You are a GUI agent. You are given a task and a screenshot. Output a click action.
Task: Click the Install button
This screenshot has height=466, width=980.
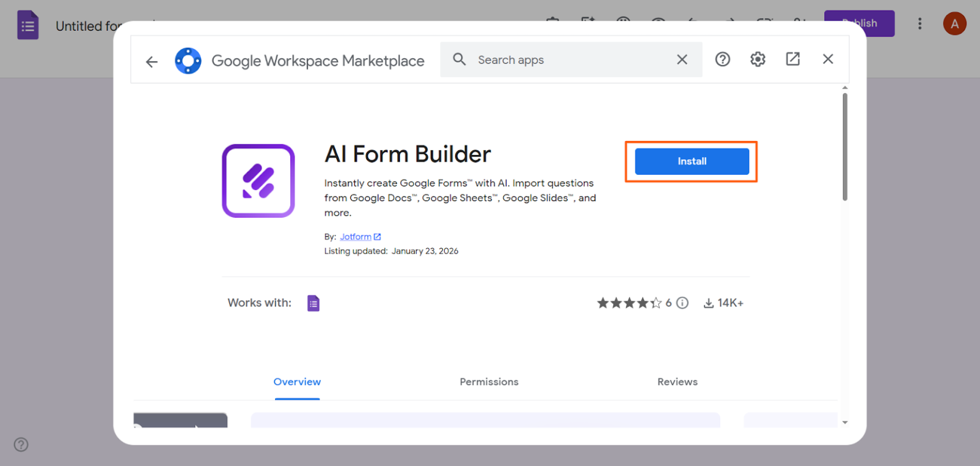pos(692,162)
